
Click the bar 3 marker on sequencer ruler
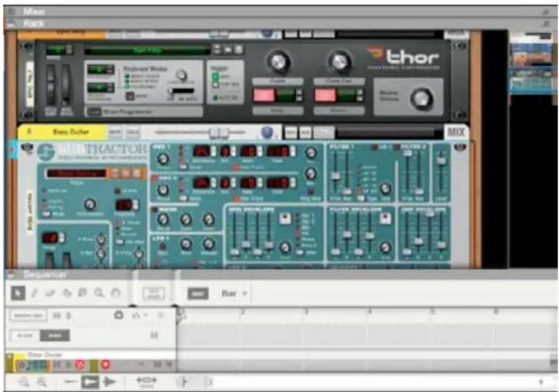[x=306, y=312]
